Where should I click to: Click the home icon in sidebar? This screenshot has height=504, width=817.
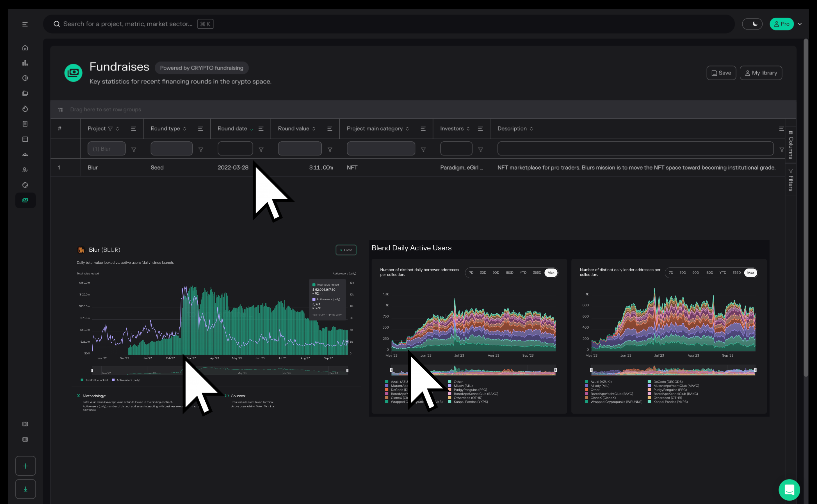coord(25,48)
